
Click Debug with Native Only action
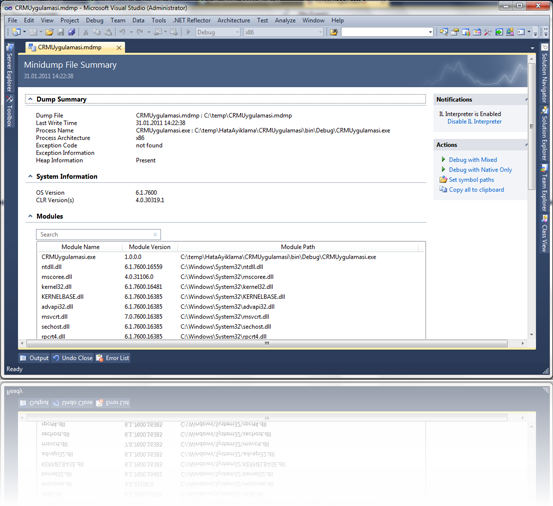480,170
